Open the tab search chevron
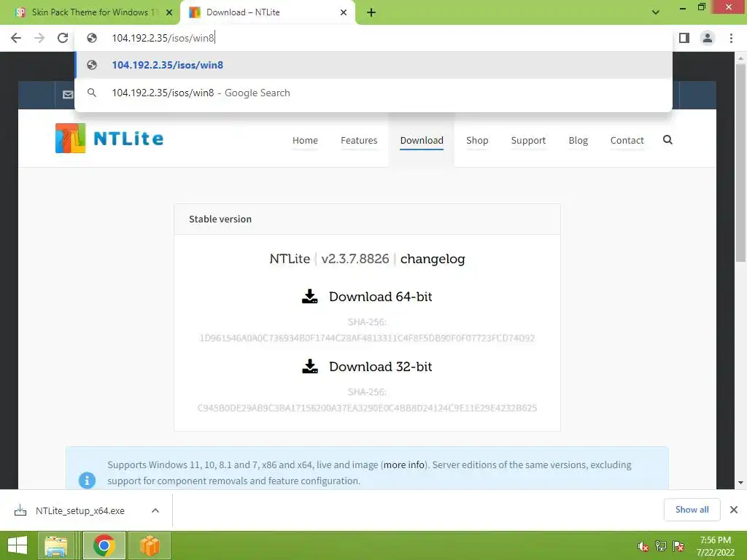The width and height of the screenshot is (747, 560). [656, 12]
